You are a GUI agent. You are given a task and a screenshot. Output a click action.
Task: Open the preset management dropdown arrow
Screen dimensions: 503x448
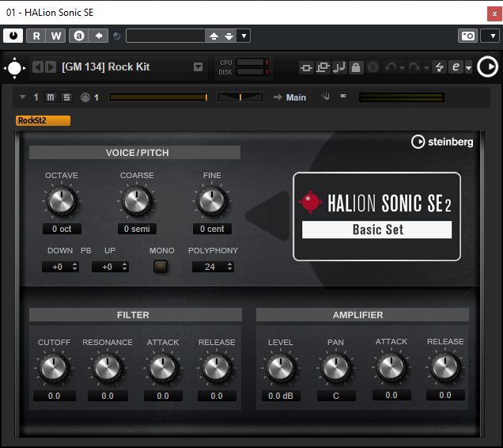click(x=244, y=36)
